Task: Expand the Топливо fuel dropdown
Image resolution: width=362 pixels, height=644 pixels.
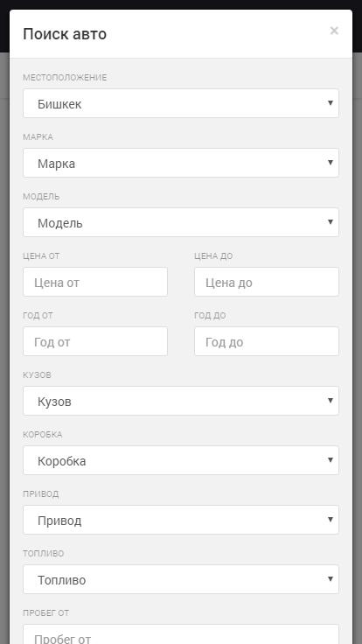Action: coord(181,579)
